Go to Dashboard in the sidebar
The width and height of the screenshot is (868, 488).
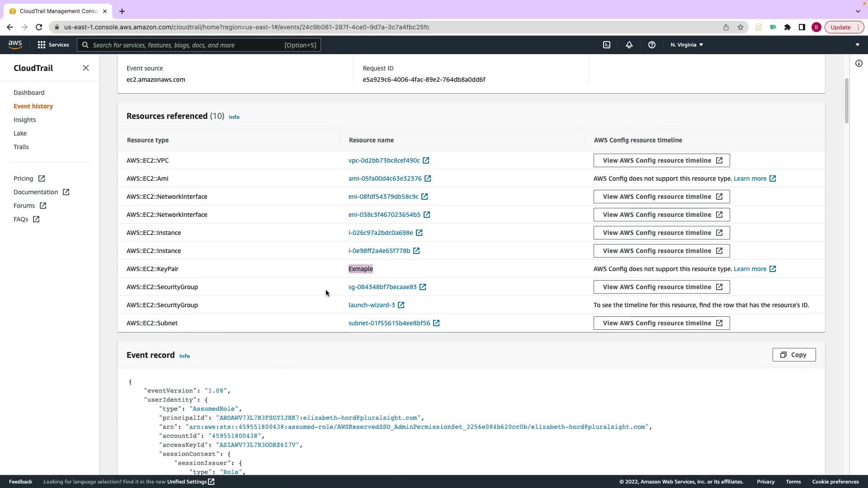[x=29, y=93]
